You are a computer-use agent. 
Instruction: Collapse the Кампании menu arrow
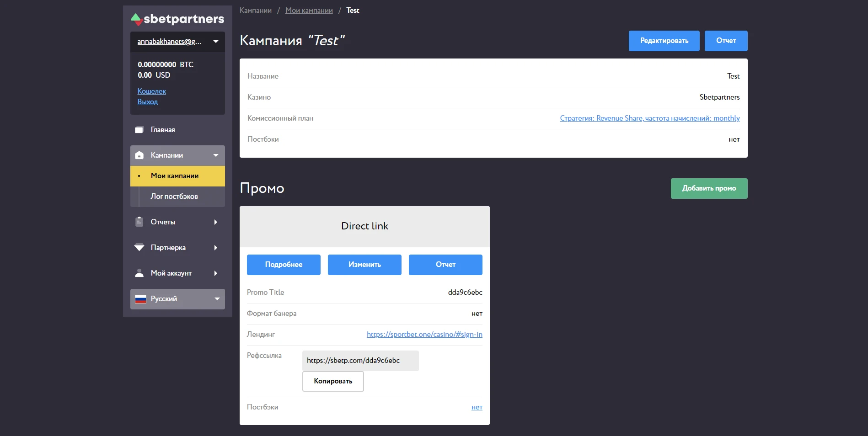[216, 155]
